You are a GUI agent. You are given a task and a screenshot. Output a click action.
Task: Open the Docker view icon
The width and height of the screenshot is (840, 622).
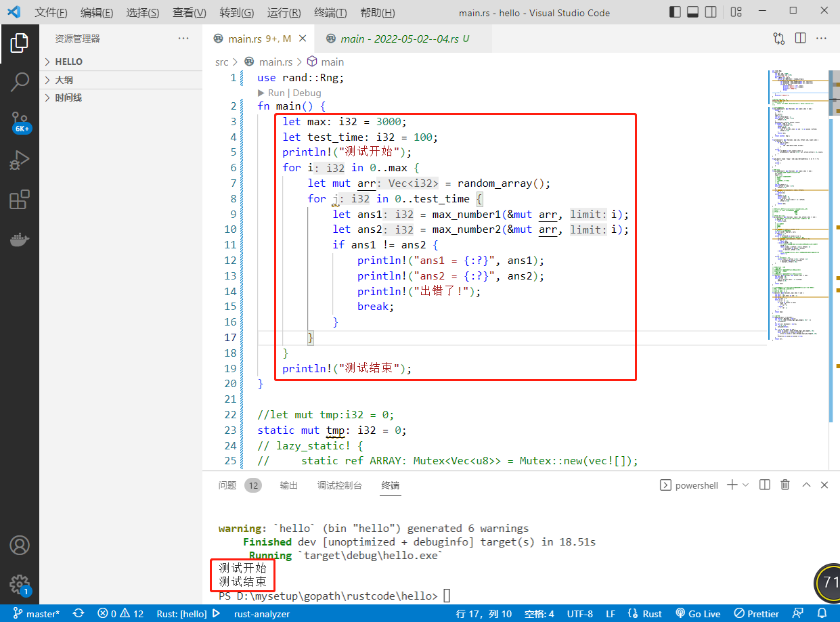pos(19,240)
